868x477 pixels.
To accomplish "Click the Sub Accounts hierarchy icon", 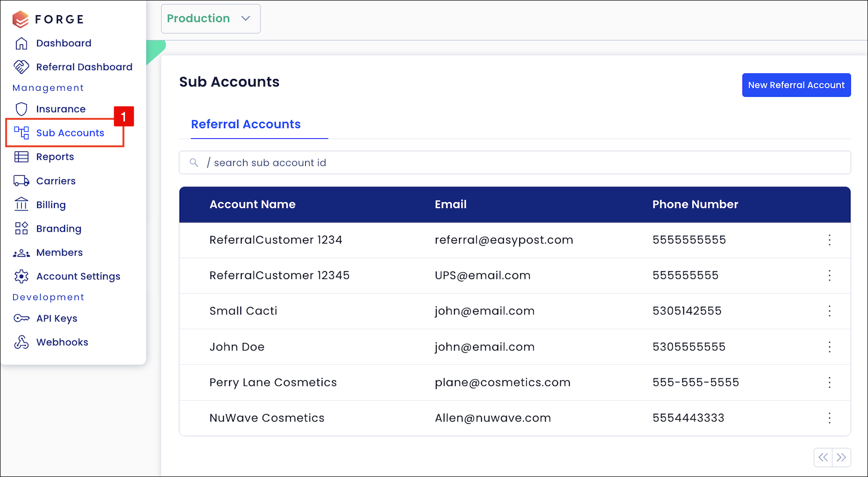I will click(21, 133).
